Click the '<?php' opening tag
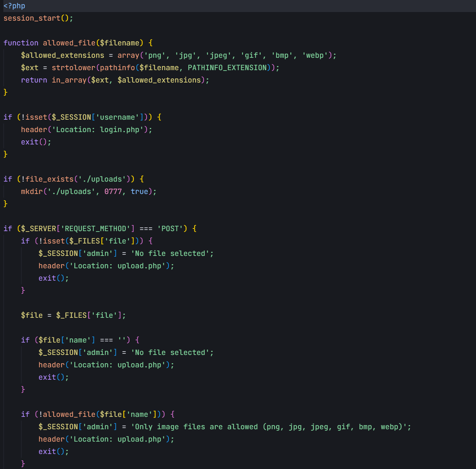 (x=14, y=6)
